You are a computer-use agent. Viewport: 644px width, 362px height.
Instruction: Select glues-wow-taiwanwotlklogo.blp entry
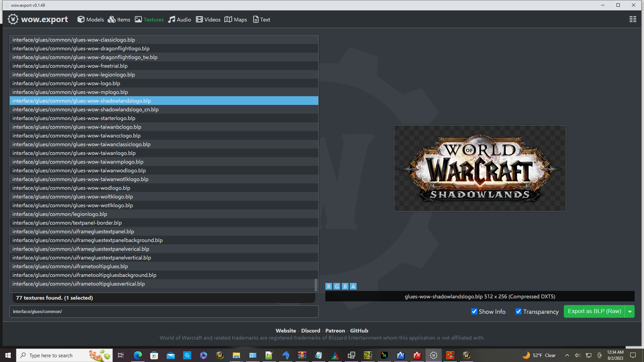tap(164, 179)
